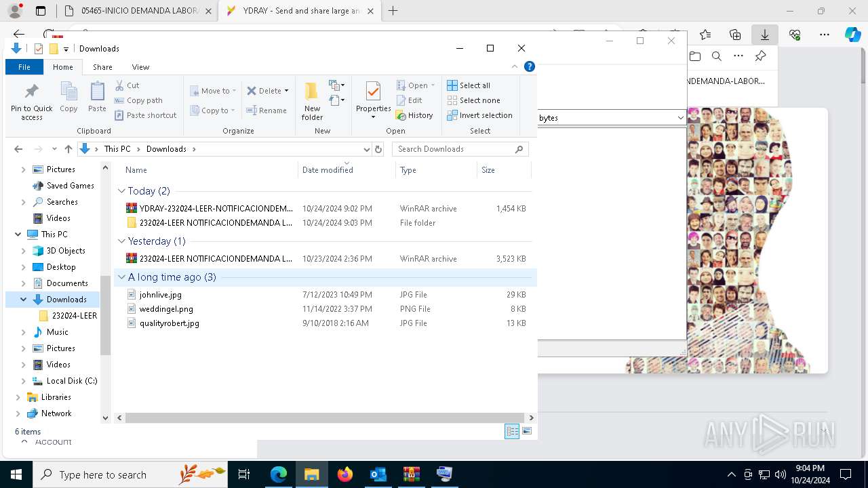Open address bar history dropdown
This screenshot has height=488, width=868.
[x=367, y=149]
